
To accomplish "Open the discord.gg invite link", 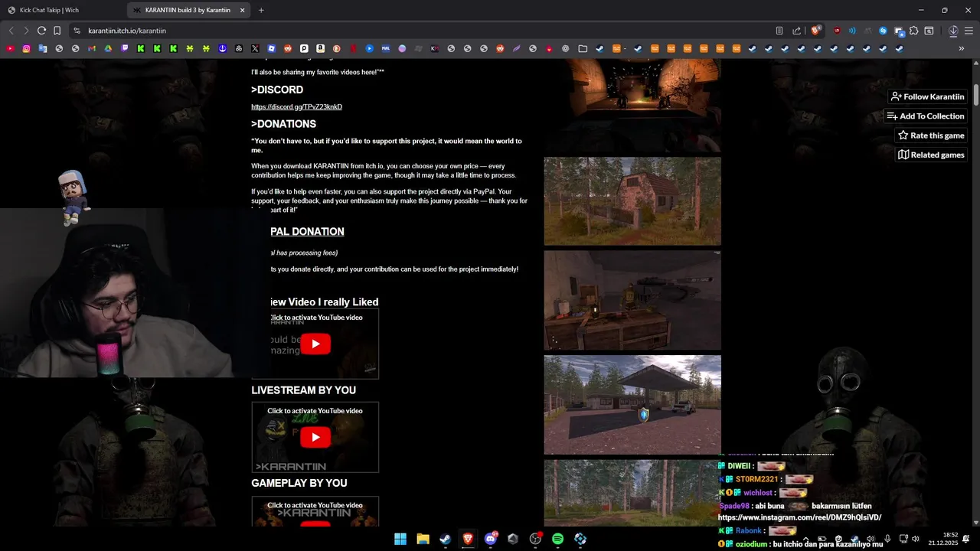I will point(296,107).
